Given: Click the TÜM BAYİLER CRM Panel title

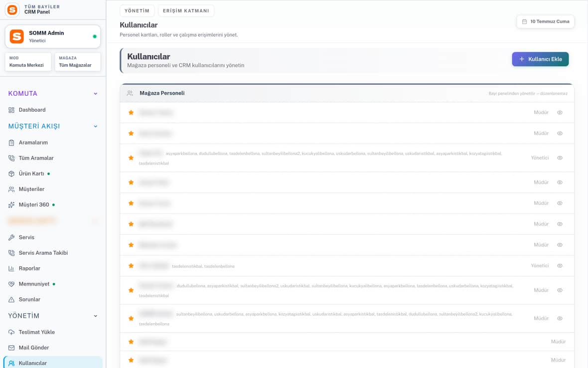Looking at the screenshot, I should (42, 9).
